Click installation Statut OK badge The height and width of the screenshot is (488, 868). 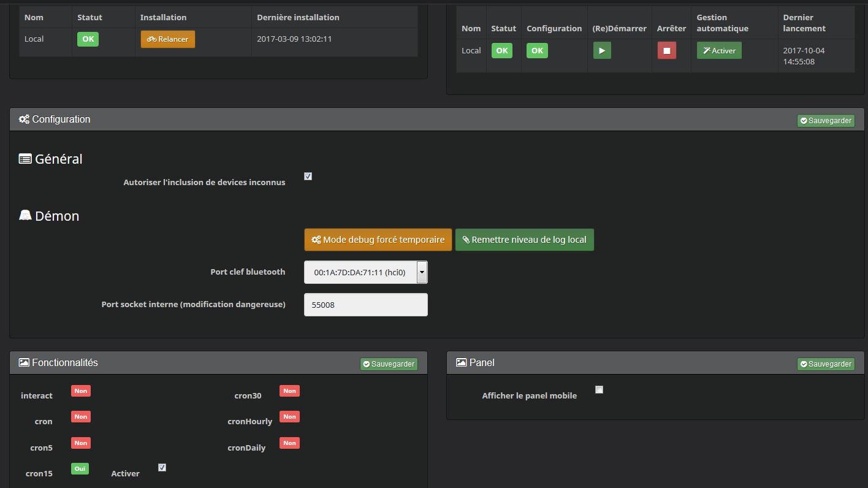coord(88,39)
